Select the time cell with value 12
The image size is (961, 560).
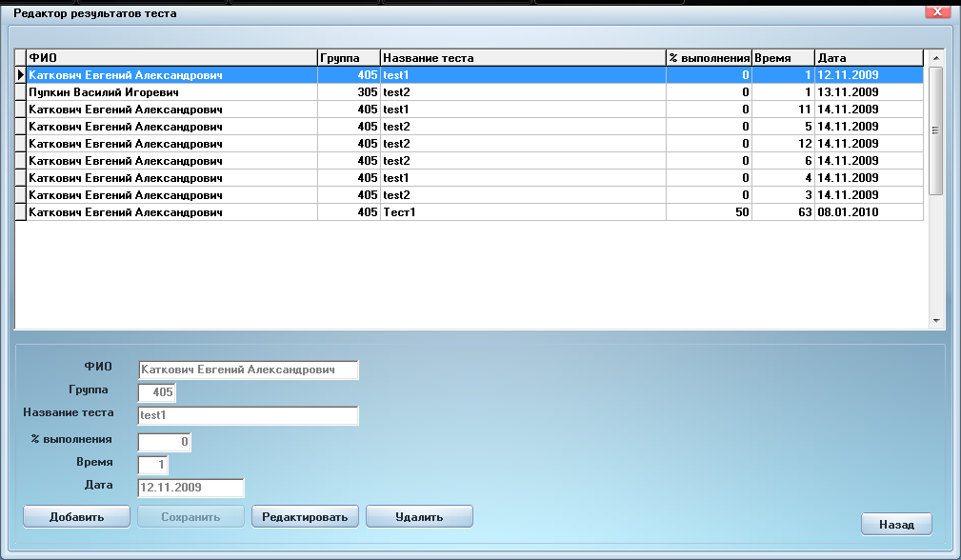pos(783,144)
